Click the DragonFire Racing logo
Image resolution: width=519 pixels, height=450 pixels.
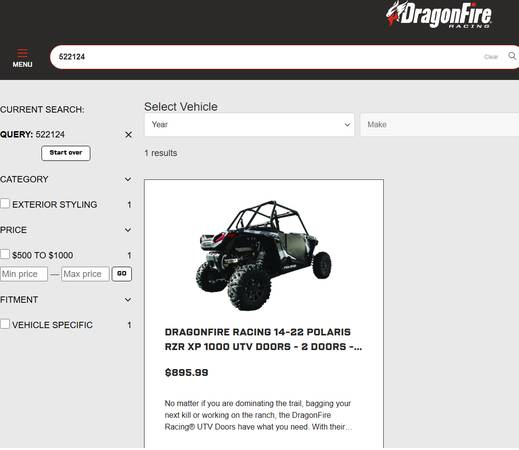click(x=439, y=15)
